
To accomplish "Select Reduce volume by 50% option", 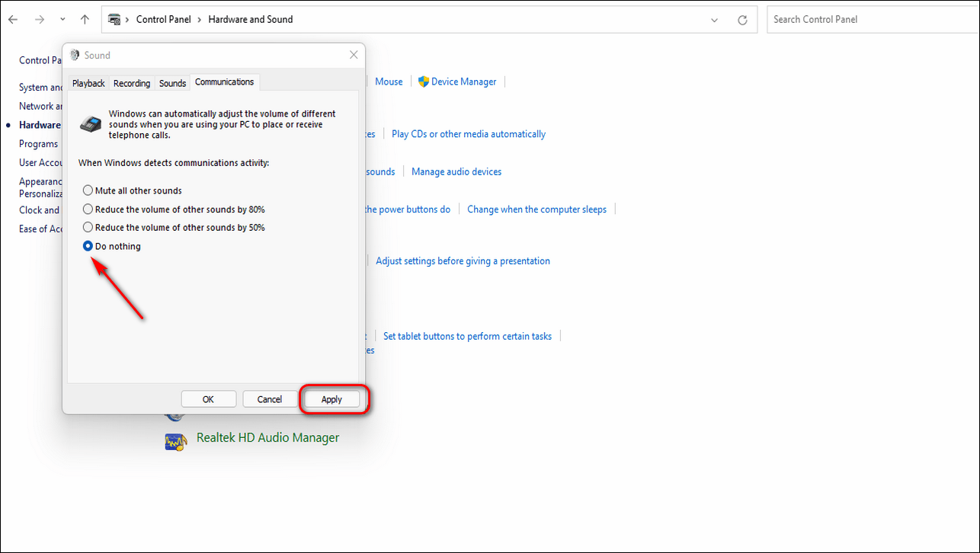I will tap(88, 227).
